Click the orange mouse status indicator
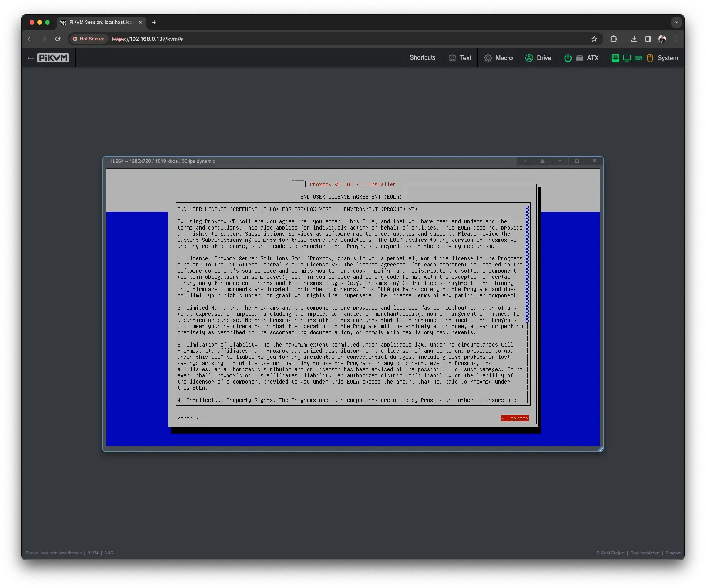Screen dimensions: 706x588 pyautogui.click(x=650, y=58)
